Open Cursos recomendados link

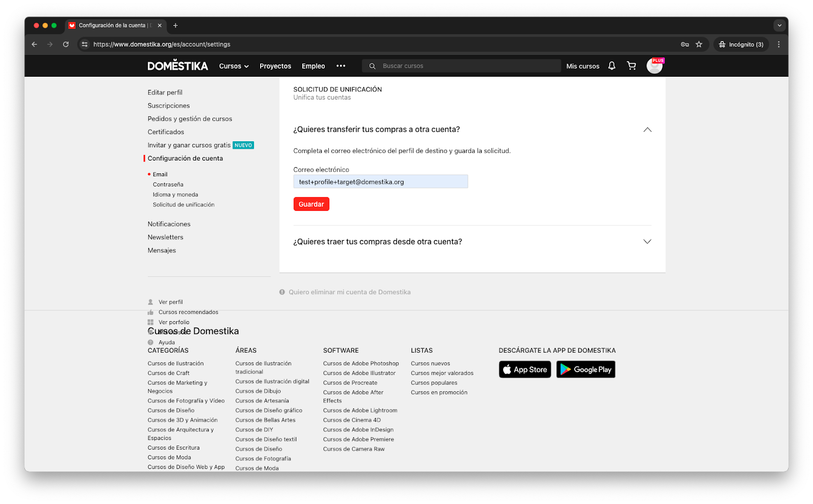coord(189,312)
